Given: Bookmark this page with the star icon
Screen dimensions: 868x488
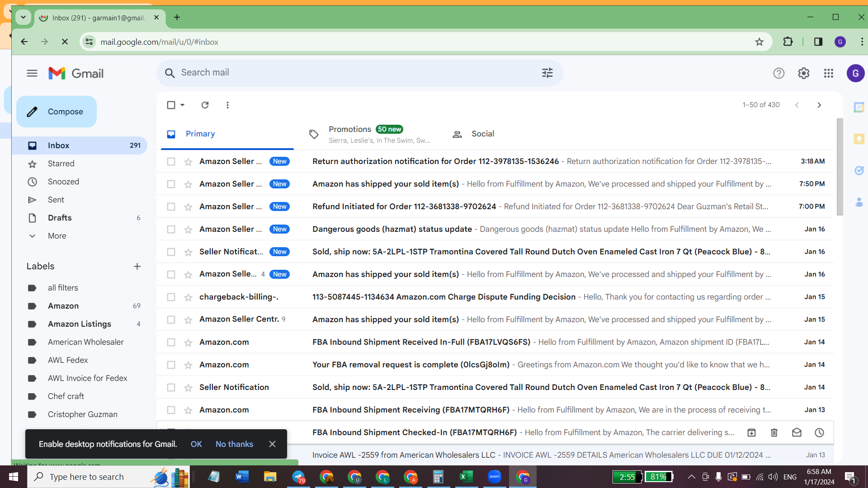Looking at the screenshot, I should pos(759,42).
